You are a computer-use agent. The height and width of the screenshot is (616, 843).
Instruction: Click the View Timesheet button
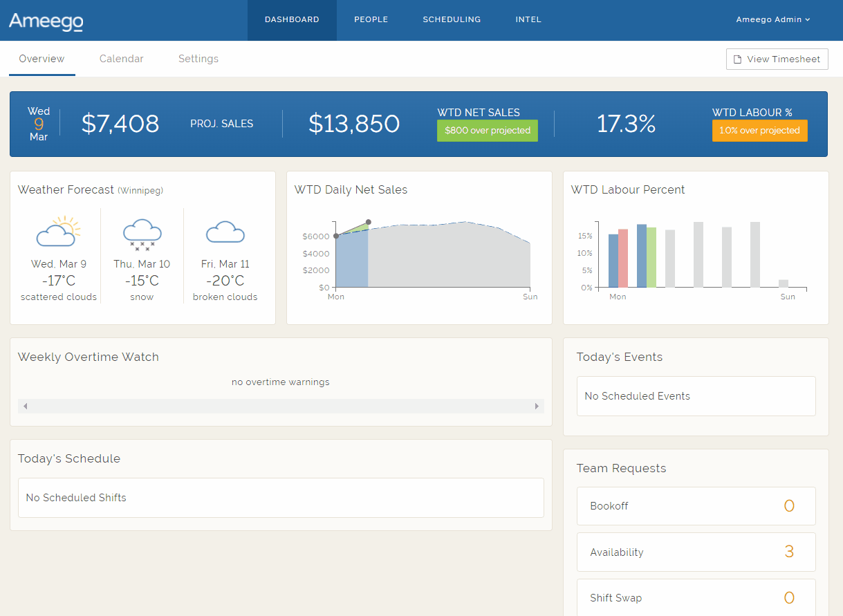click(x=777, y=59)
